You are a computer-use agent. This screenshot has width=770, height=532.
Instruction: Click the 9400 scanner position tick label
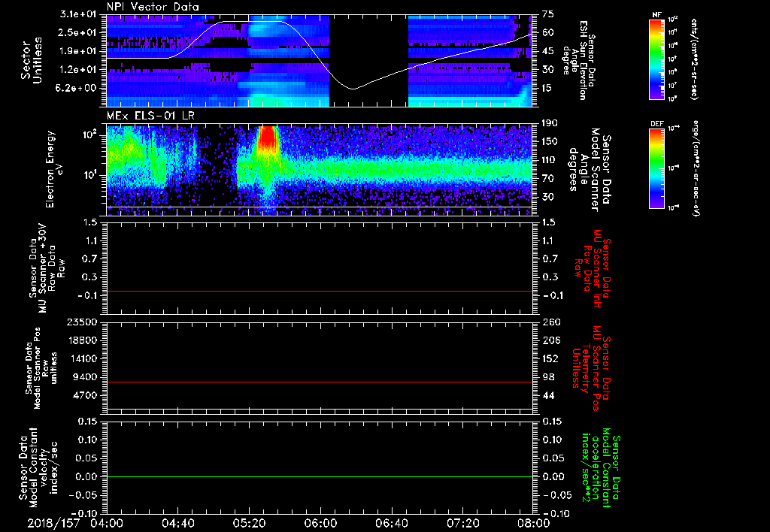coord(86,377)
